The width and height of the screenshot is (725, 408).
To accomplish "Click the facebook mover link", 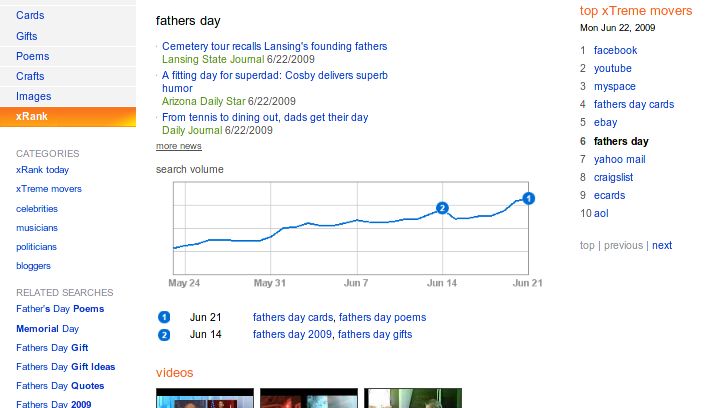I will [615, 50].
